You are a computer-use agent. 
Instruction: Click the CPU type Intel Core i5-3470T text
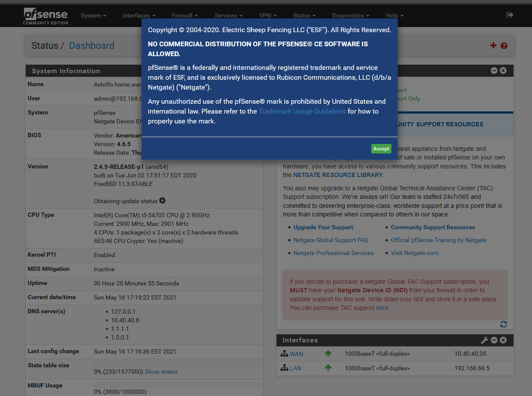(x=152, y=215)
